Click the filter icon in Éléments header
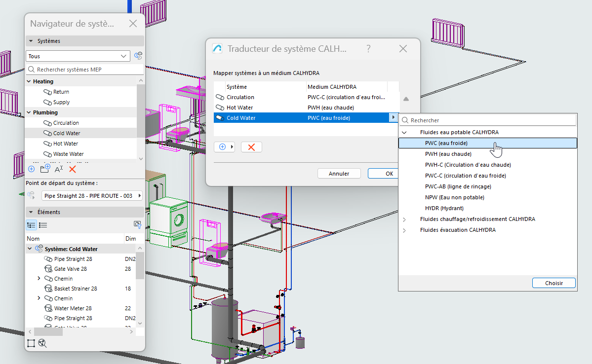 coord(138,225)
